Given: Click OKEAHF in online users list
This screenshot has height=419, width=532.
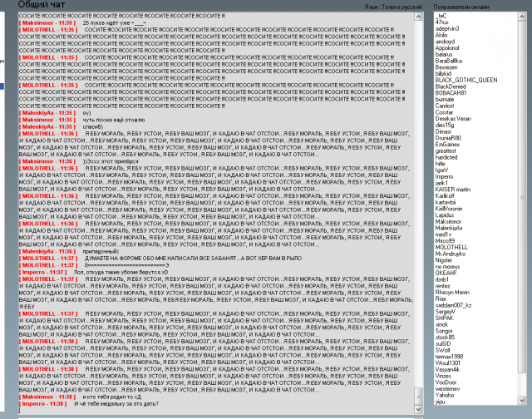Looking at the screenshot, I should 446,274.
